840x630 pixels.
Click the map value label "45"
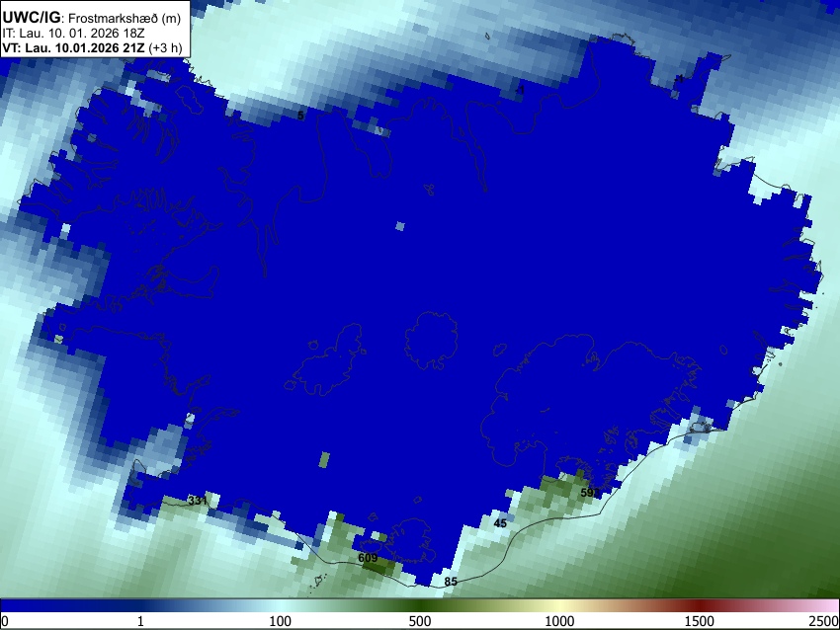tap(500, 523)
